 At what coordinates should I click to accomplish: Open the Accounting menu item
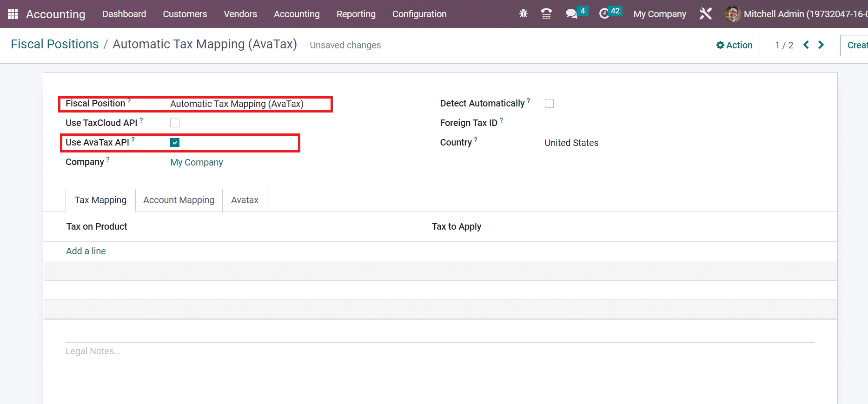pyautogui.click(x=297, y=14)
